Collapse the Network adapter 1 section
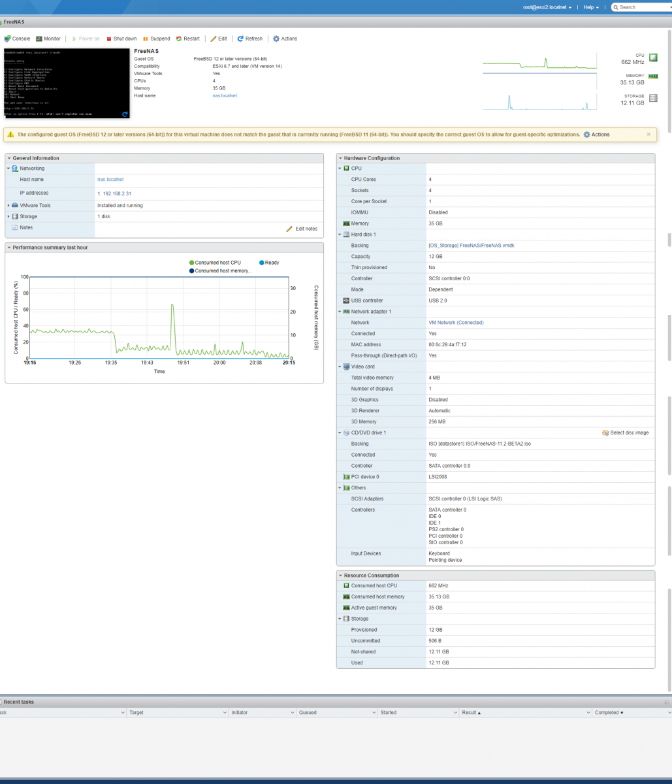The width and height of the screenshot is (672, 784). 340,312
